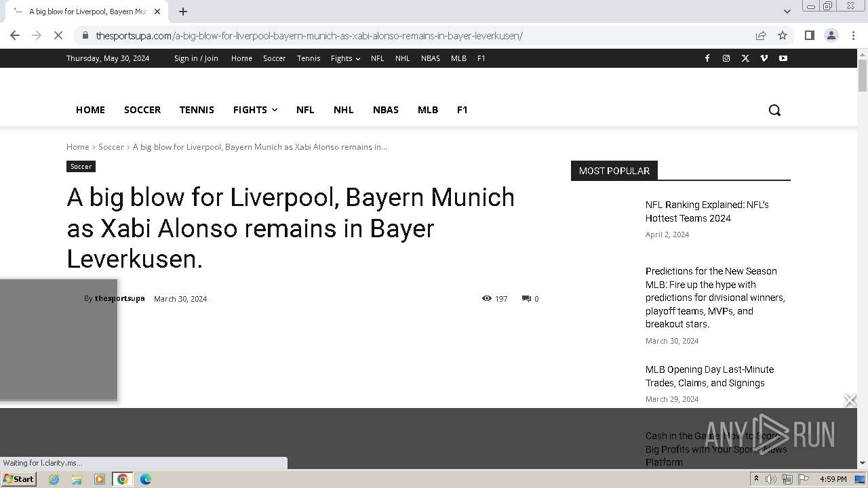
Task: Click the taskbar clock 4:59 PM
Action: 833,479
